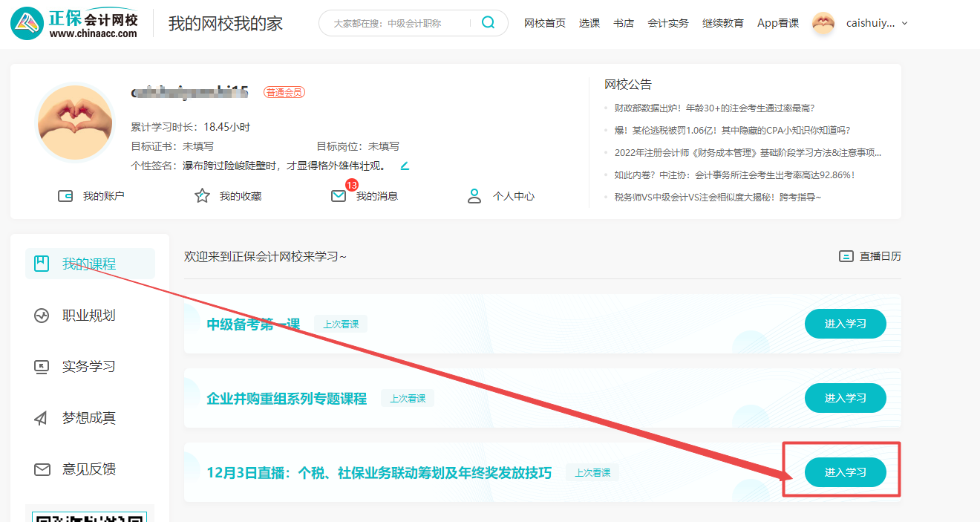Image resolution: width=980 pixels, height=522 pixels.
Task: Click the 实务学习 monitor icon
Action: click(x=42, y=367)
